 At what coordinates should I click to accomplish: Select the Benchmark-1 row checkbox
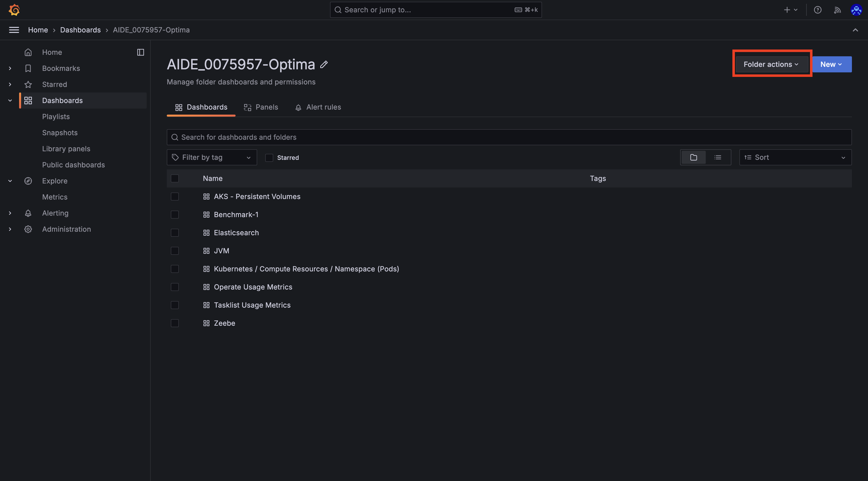(175, 215)
